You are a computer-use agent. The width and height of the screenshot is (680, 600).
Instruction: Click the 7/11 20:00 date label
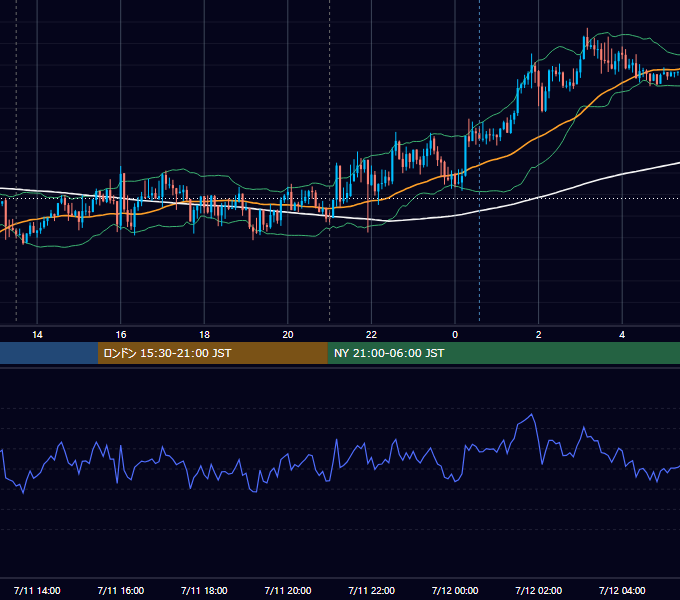tap(288, 590)
